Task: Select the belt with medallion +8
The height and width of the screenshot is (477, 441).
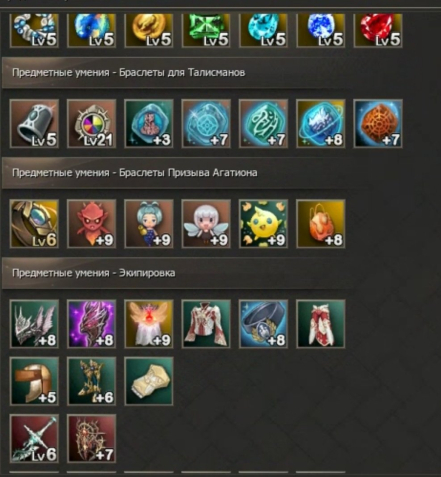Action: tap(264, 324)
